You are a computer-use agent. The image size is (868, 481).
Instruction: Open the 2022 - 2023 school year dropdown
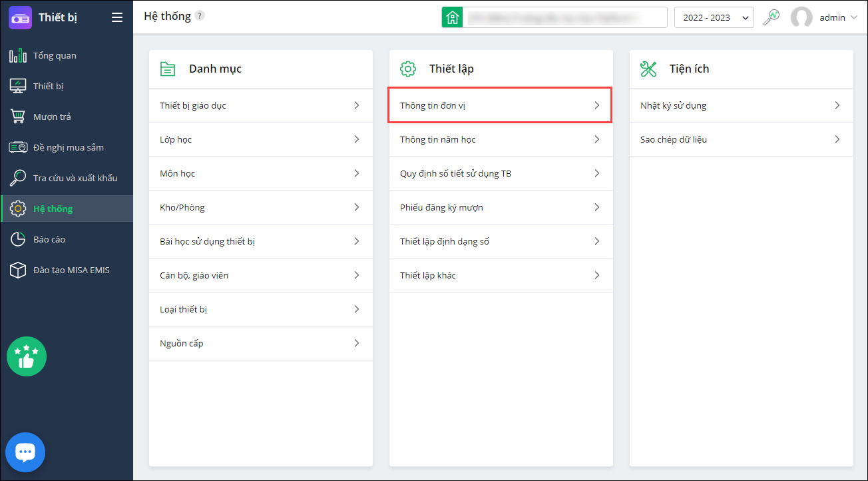tap(714, 17)
